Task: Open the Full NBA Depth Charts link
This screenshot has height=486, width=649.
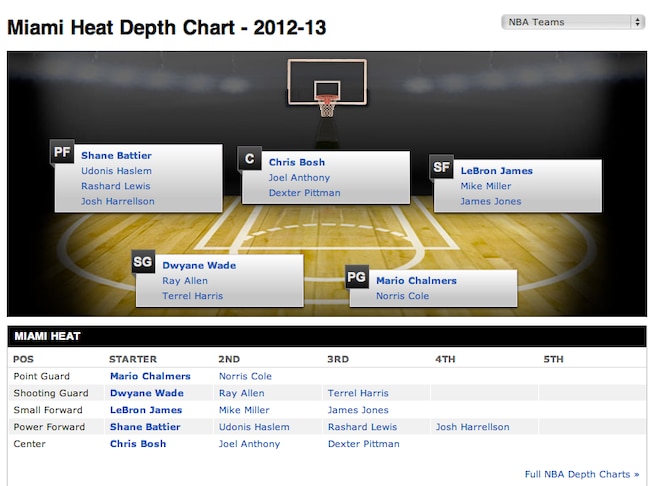Action: pyautogui.click(x=582, y=474)
